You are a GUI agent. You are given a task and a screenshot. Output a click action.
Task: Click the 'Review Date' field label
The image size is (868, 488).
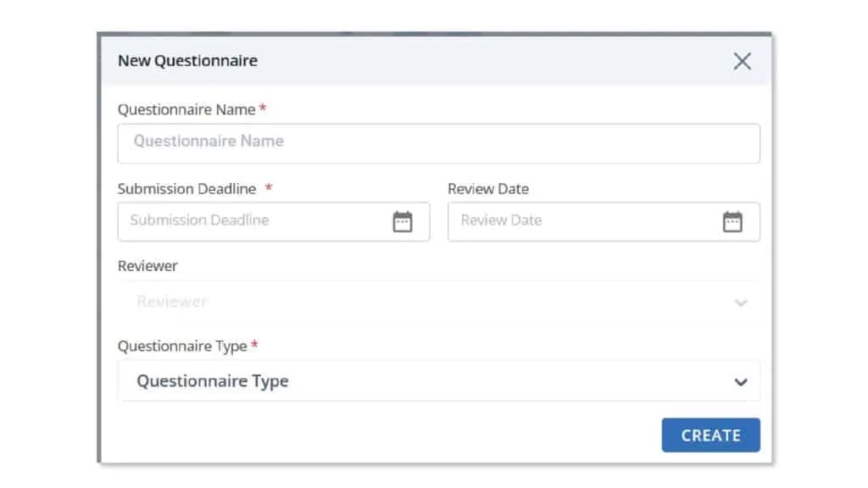pyautogui.click(x=488, y=189)
